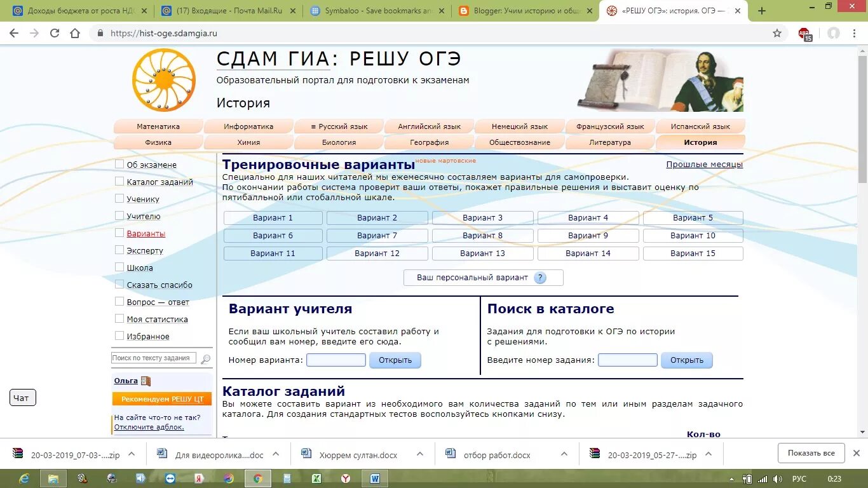This screenshot has height=488, width=868.
Task: Open Excel from the taskbar
Action: tap(316, 478)
